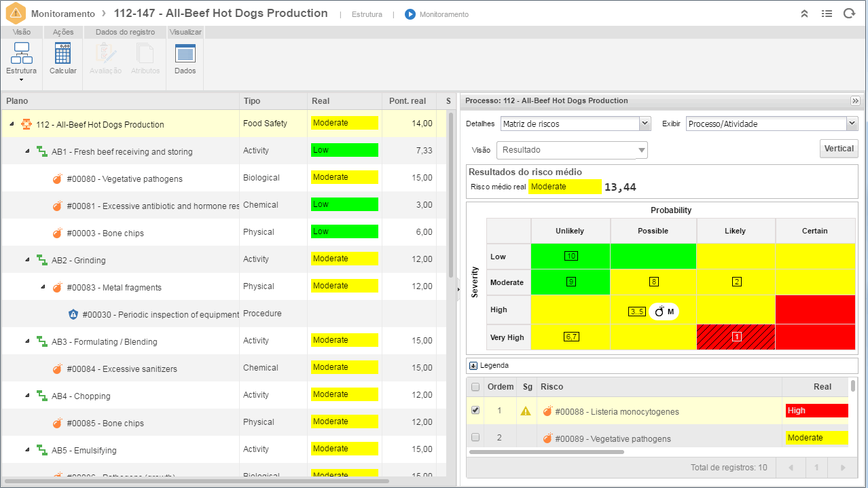Collapse the AB1 Fresh beef receiving node
The height and width of the screenshot is (488, 868).
pos(28,151)
